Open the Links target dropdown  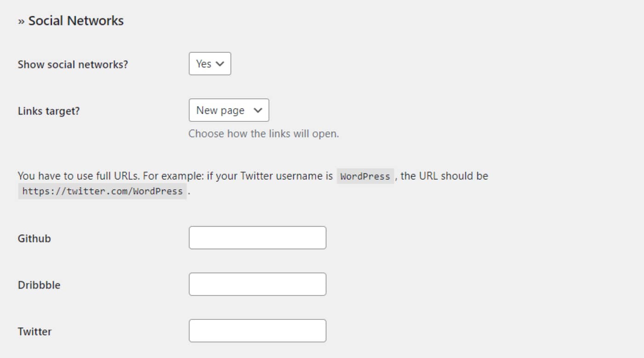click(x=229, y=110)
